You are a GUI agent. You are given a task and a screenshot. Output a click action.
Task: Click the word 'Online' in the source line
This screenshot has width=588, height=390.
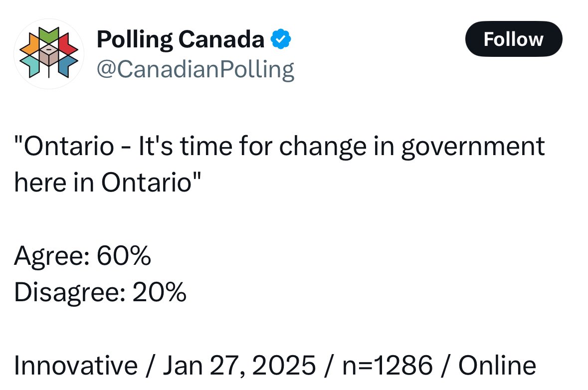click(x=497, y=365)
